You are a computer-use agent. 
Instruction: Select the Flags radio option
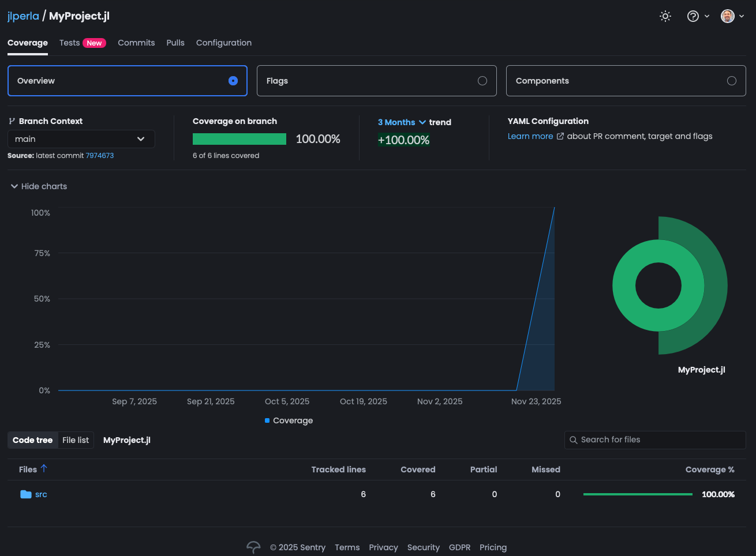tap(482, 81)
